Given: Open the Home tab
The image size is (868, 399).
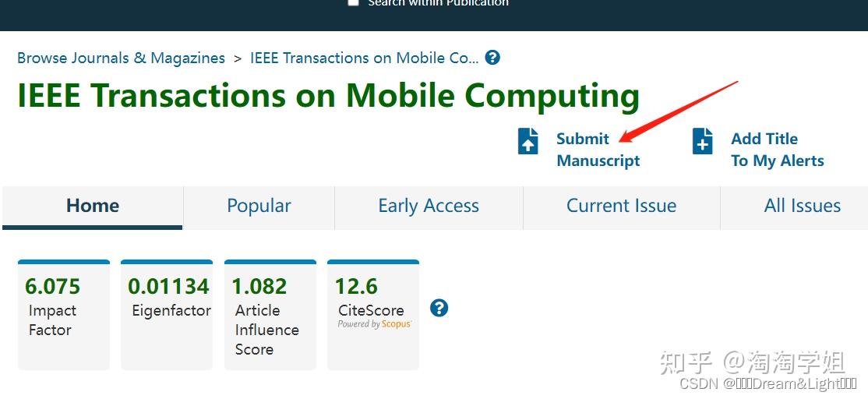Looking at the screenshot, I should 93,207.
